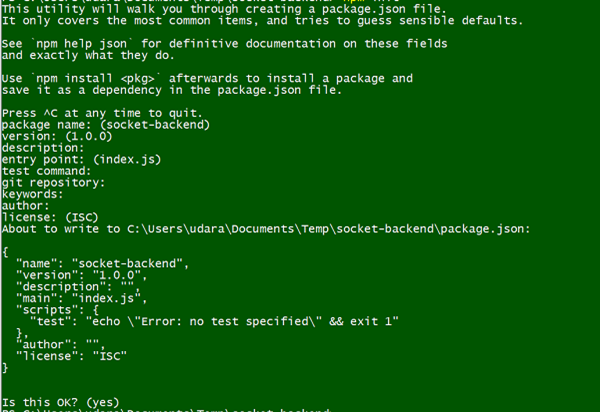
Task: Click the 'npm help json' documentation line
Action: tap(224, 44)
